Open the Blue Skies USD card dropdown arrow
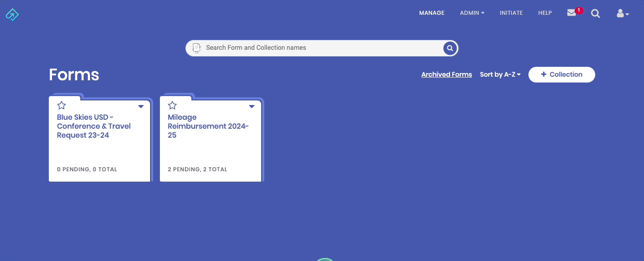This screenshot has width=644, height=261. (x=141, y=106)
